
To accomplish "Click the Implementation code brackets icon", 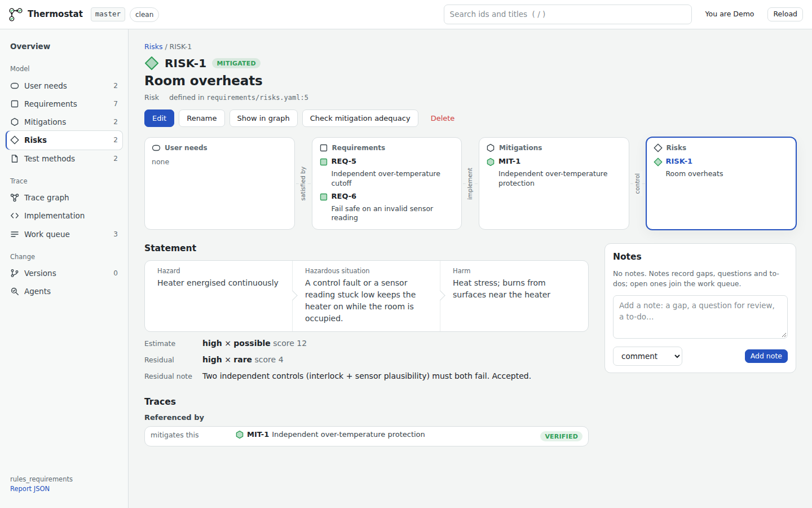I will (x=15, y=216).
